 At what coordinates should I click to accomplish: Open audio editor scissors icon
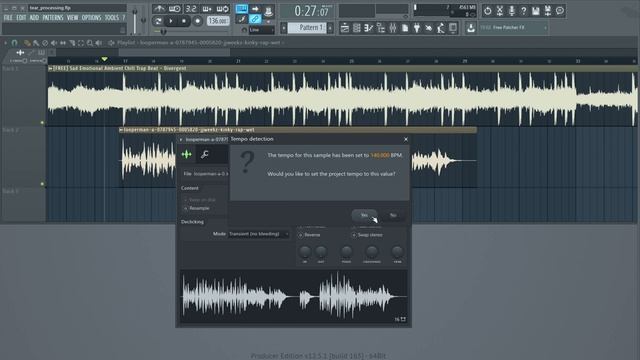coord(500,11)
